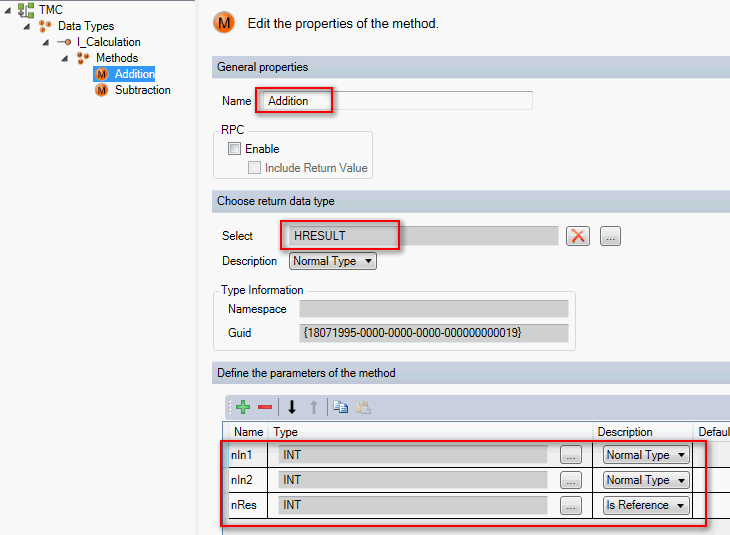Open nIn2 Description dropdown
The height and width of the screenshot is (535, 730).
point(646,480)
